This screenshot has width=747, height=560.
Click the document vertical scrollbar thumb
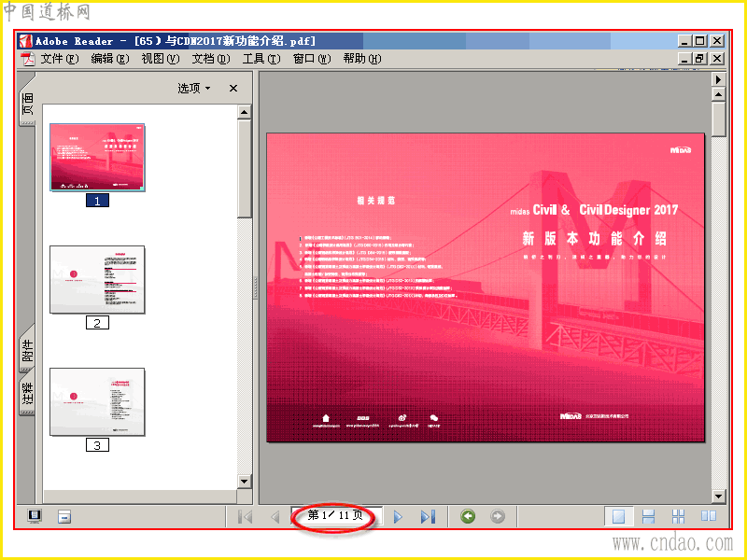click(718, 119)
